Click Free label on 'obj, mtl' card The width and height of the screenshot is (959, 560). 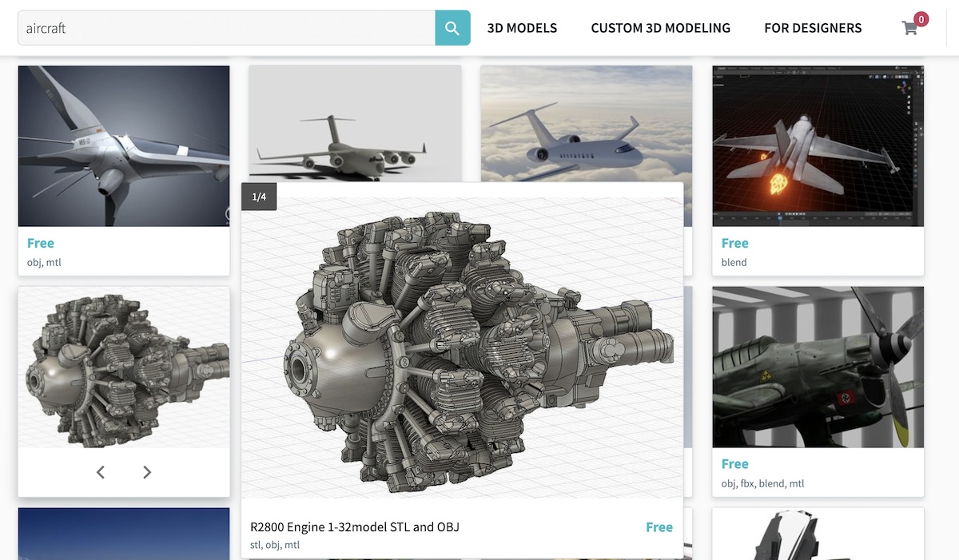pyautogui.click(x=41, y=243)
